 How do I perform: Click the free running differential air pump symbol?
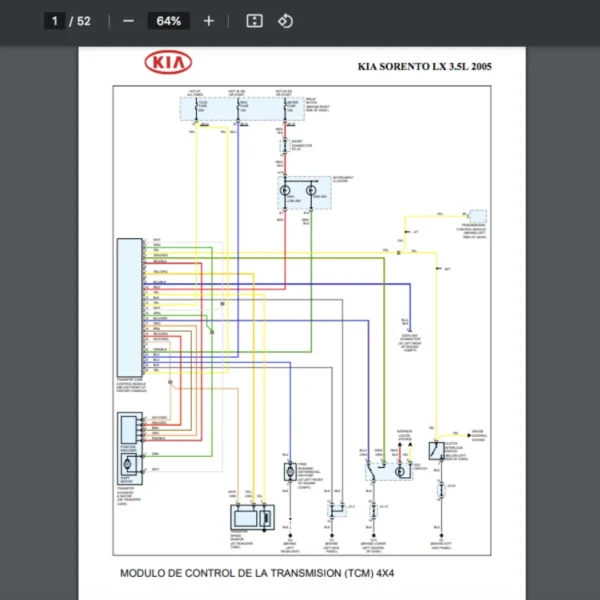point(290,471)
